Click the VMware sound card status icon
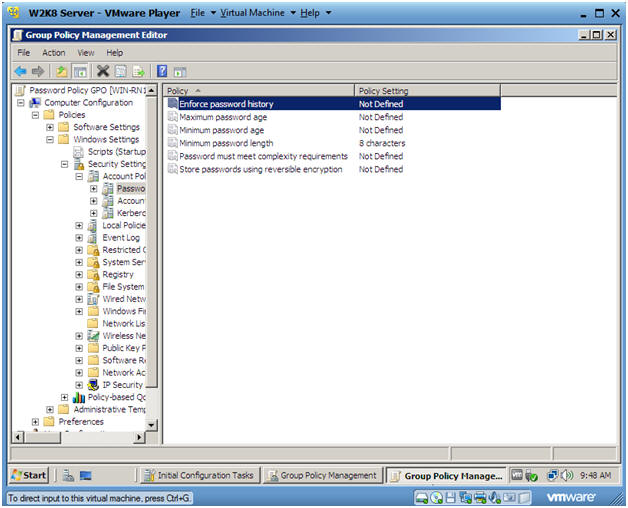 pyautogui.click(x=495, y=498)
